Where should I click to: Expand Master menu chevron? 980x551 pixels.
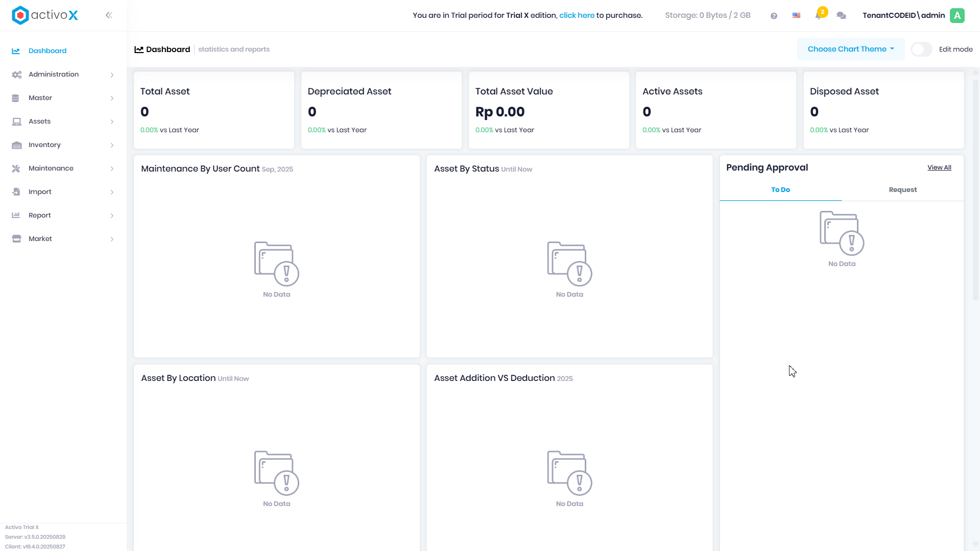(112, 99)
